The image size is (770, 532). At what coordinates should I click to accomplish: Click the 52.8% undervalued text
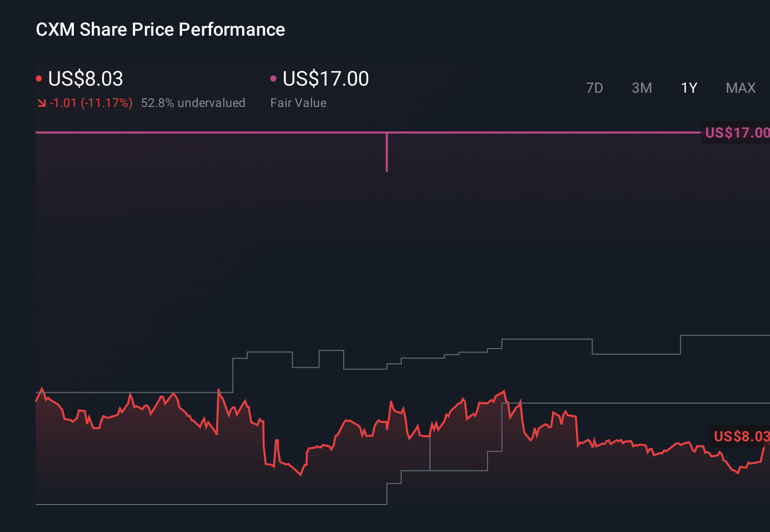pos(193,102)
